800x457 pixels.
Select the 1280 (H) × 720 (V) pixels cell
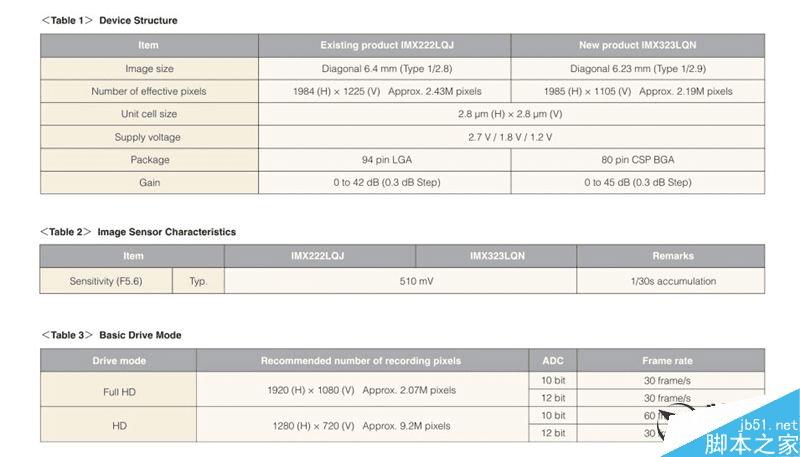point(361,425)
